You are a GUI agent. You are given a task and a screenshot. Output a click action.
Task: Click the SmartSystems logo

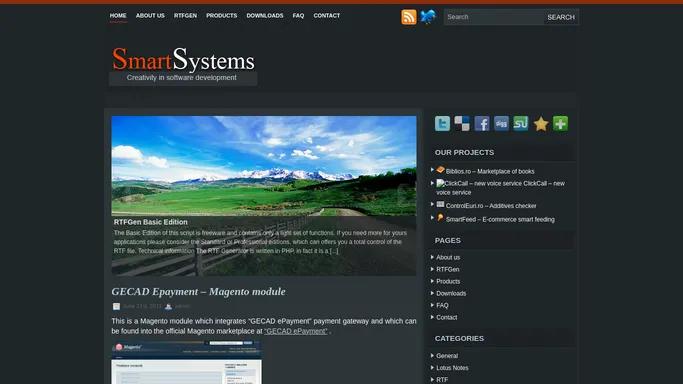point(183,60)
